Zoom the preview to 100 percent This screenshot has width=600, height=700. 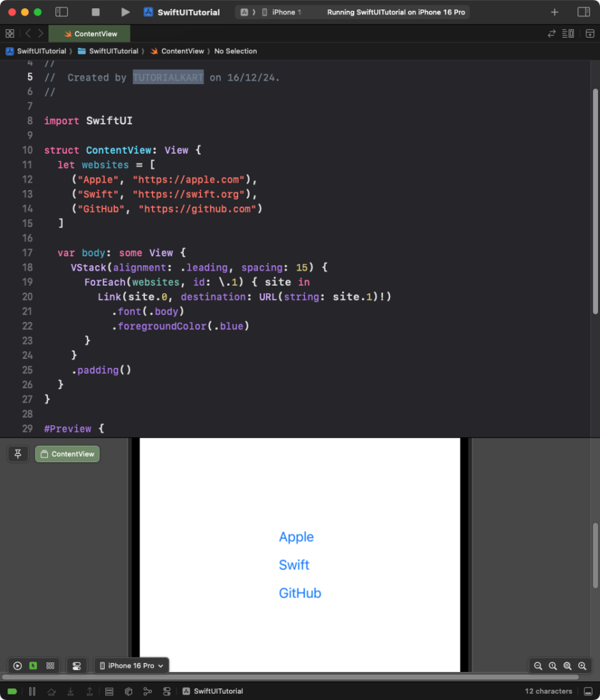click(x=553, y=665)
